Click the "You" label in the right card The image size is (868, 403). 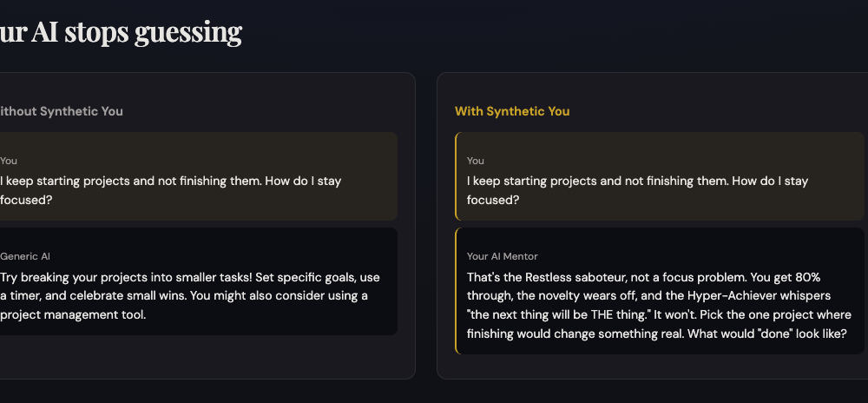(476, 161)
